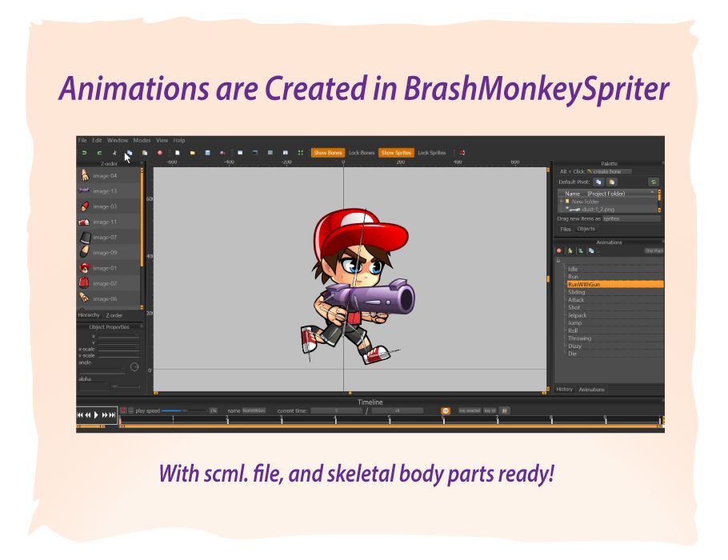This screenshot has width=728, height=560.
Task: Click timeline keyframe marker at 5
Action: (x=390, y=420)
